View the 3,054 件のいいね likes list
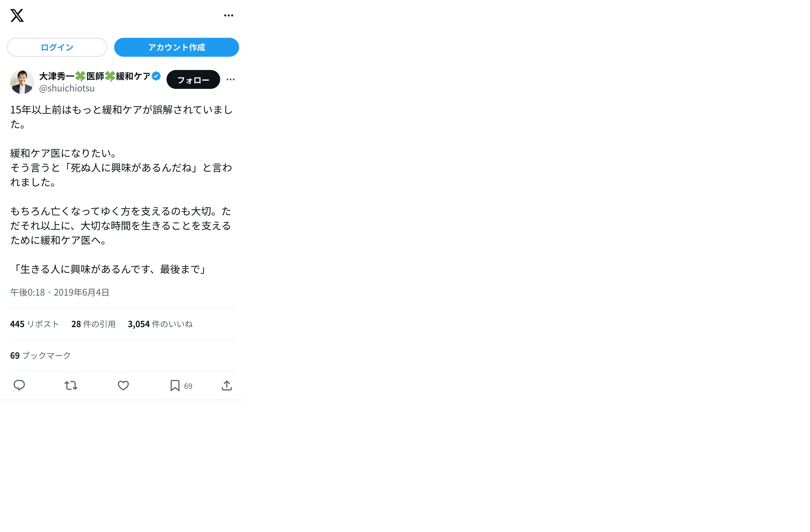The height and width of the screenshot is (532, 810). click(x=160, y=324)
